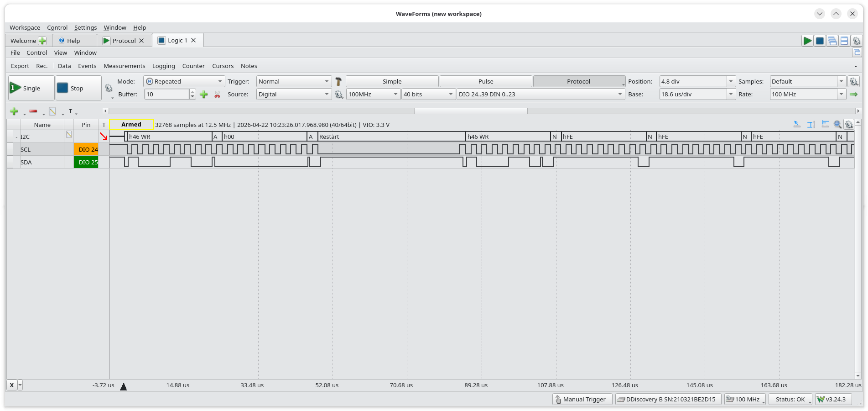868x411 pixels.
Task: Click the hammer trigger icon
Action: click(338, 82)
